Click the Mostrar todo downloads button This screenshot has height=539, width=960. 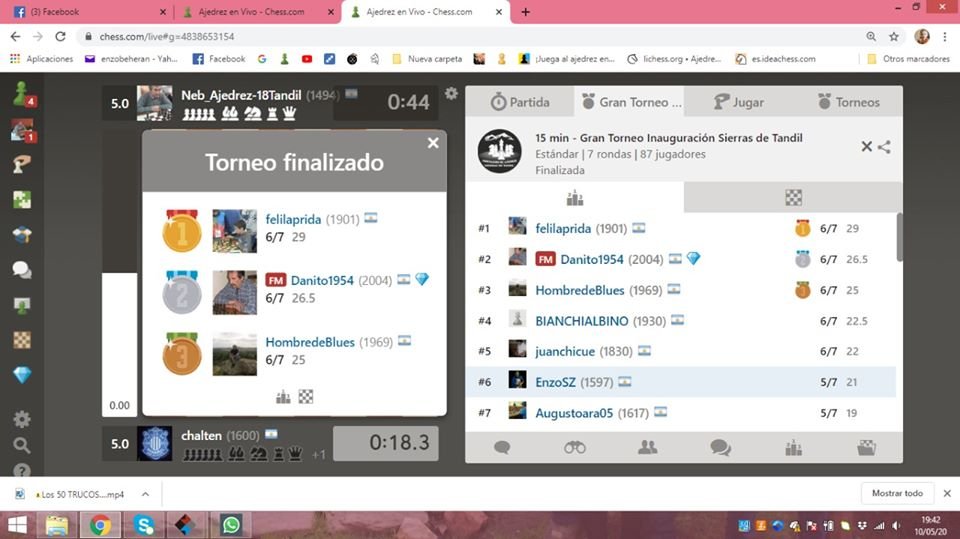click(x=897, y=493)
